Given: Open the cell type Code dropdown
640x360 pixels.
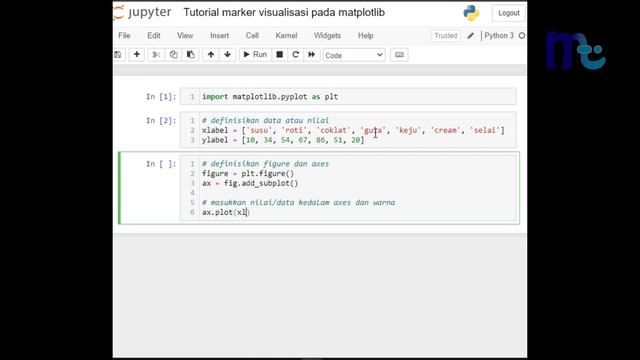Looking at the screenshot, I should tap(354, 55).
